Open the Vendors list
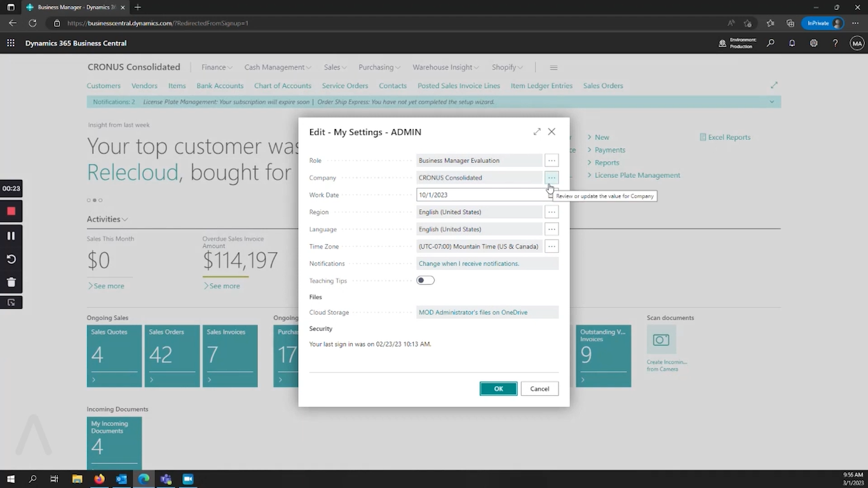The width and height of the screenshot is (868, 488). (x=144, y=86)
